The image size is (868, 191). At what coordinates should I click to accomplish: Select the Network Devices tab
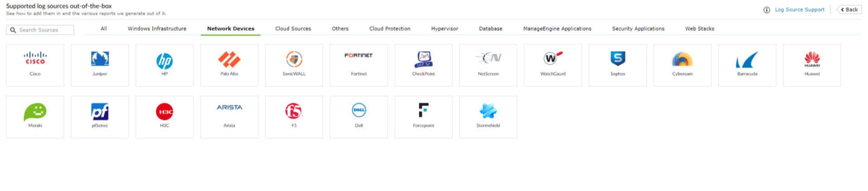click(230, 29)
